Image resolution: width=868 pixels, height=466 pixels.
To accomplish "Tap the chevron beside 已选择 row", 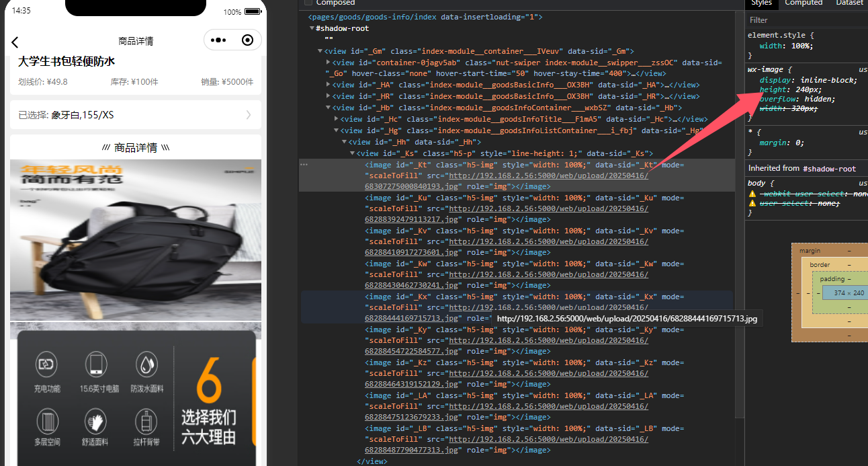I will tap(249, 115).
